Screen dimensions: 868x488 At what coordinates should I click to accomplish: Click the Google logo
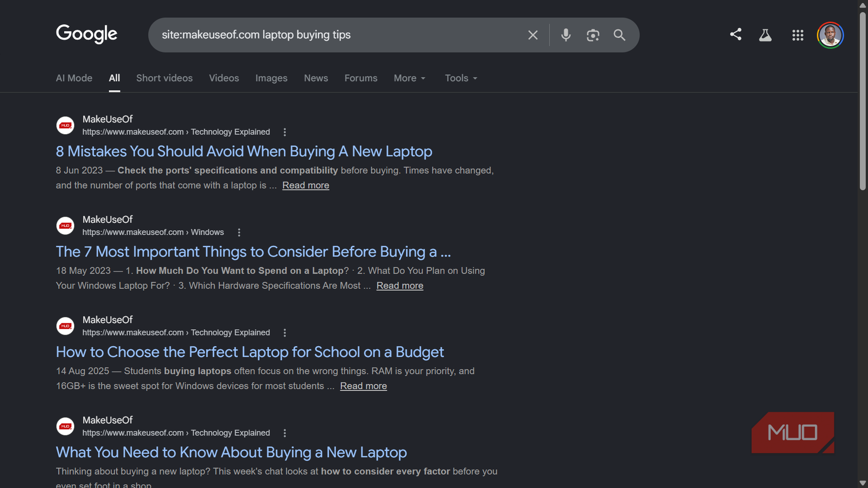tap(87, 34)
